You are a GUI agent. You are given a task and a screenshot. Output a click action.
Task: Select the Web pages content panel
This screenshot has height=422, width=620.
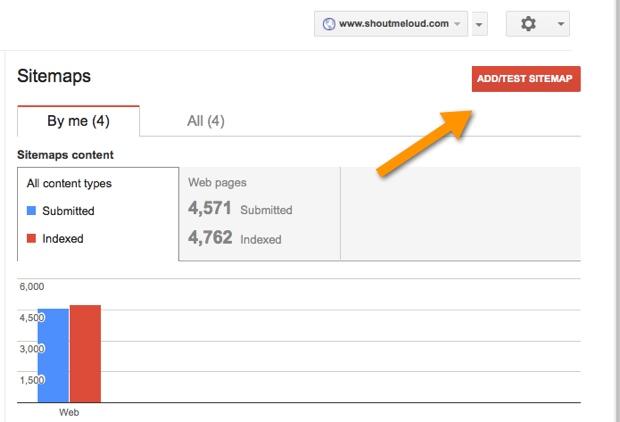tap(259, 214)
